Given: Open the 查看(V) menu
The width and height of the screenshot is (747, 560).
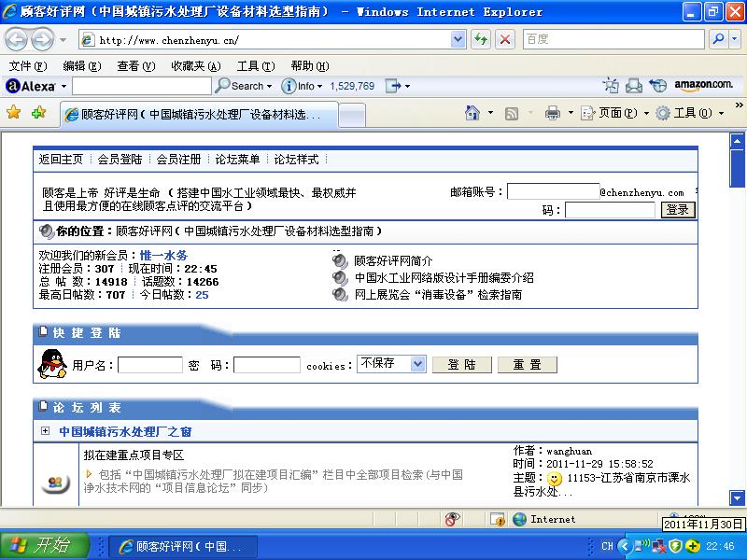Looking at the screenshot, I should pyautogui.click(x=136, y=65).
